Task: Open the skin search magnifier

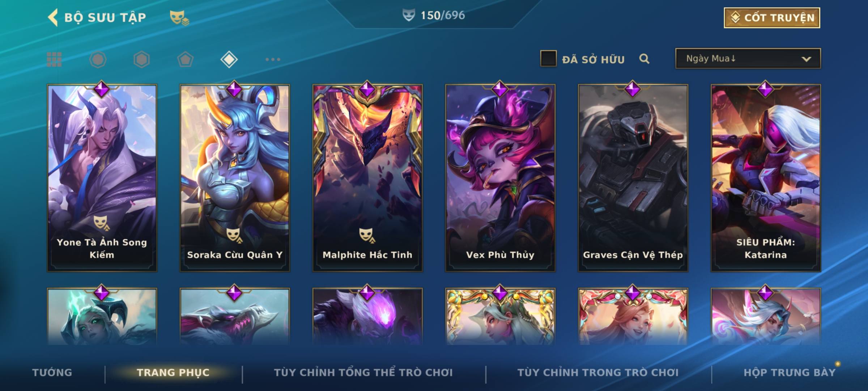Action: coord(644,59)
